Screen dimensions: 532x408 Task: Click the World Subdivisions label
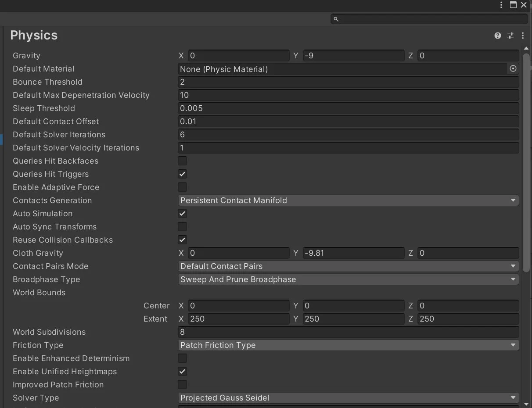(x=49, y=332)
